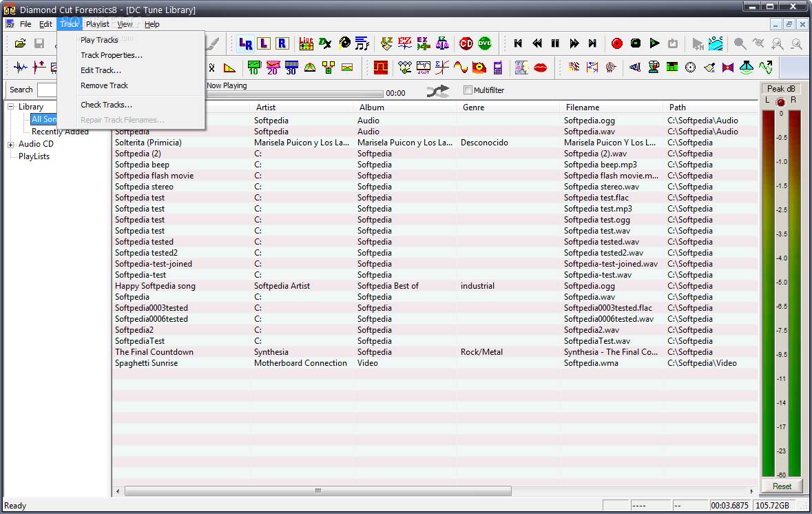This screenshot has width=812, height=514.
Task: Open the Playlist menu
Action: coord(97,24)
